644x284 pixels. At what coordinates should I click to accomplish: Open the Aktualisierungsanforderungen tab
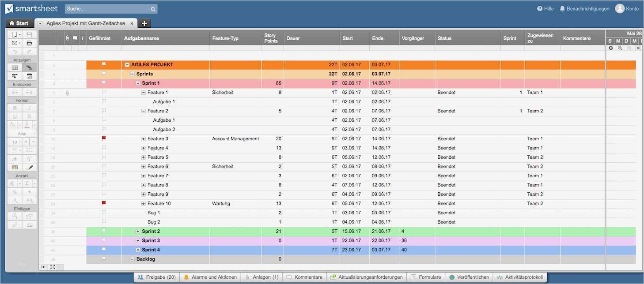tap(367, 277)
